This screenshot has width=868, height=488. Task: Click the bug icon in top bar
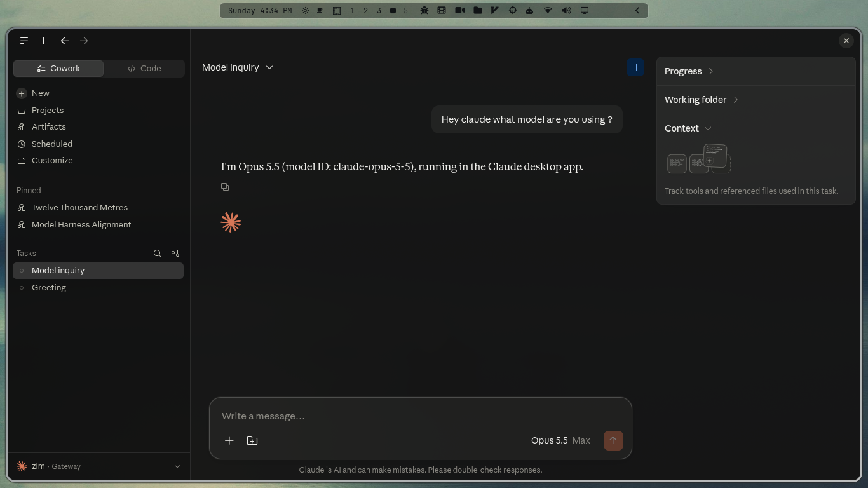click(424, 11)
